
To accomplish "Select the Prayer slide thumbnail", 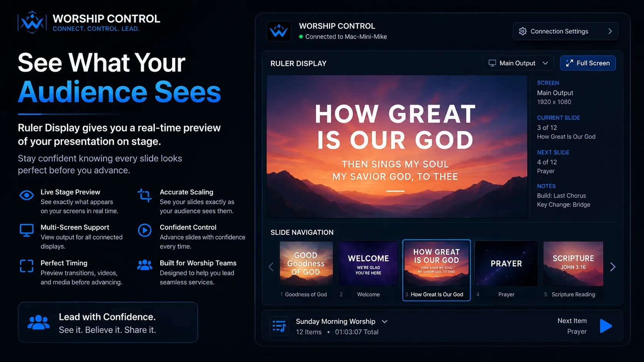I will click(506, 264).
